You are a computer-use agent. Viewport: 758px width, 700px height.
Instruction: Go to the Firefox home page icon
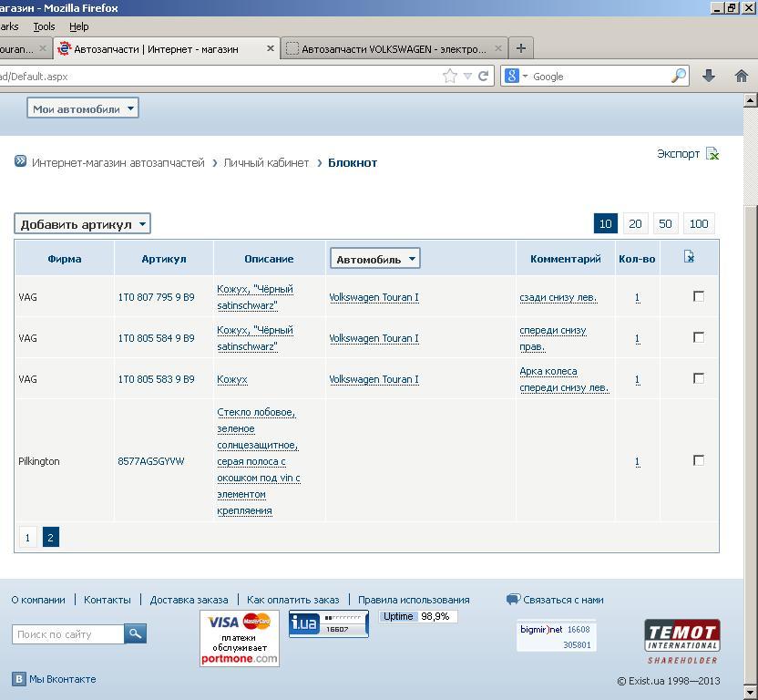click(741, 76)
